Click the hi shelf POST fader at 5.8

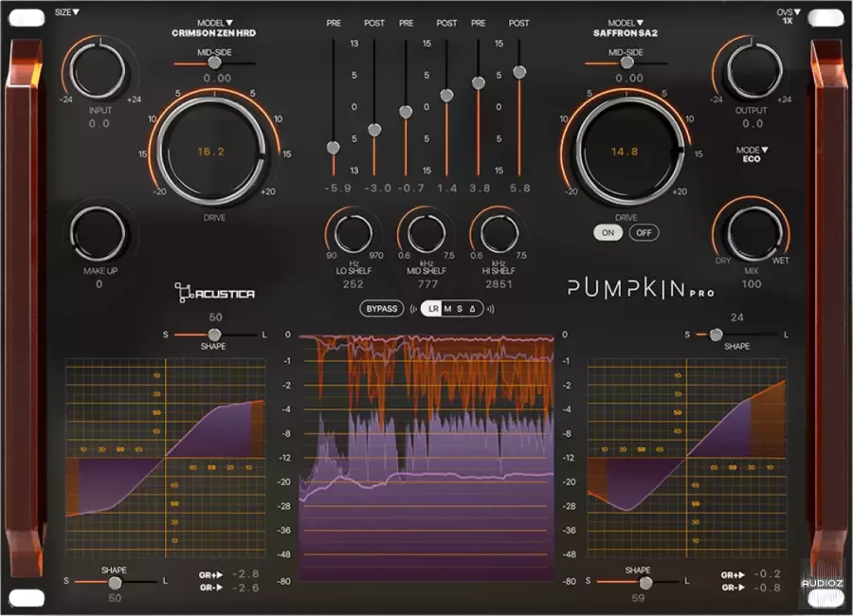[519, 72]
